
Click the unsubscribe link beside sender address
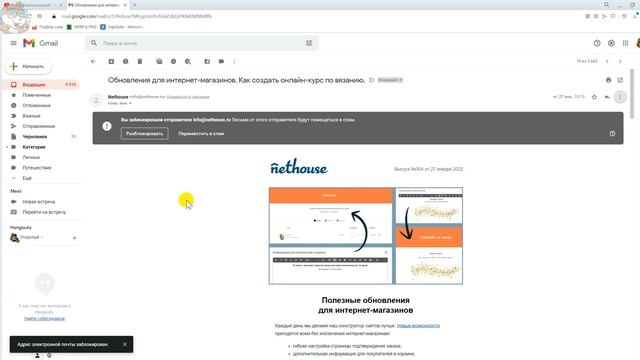(188, 97)
